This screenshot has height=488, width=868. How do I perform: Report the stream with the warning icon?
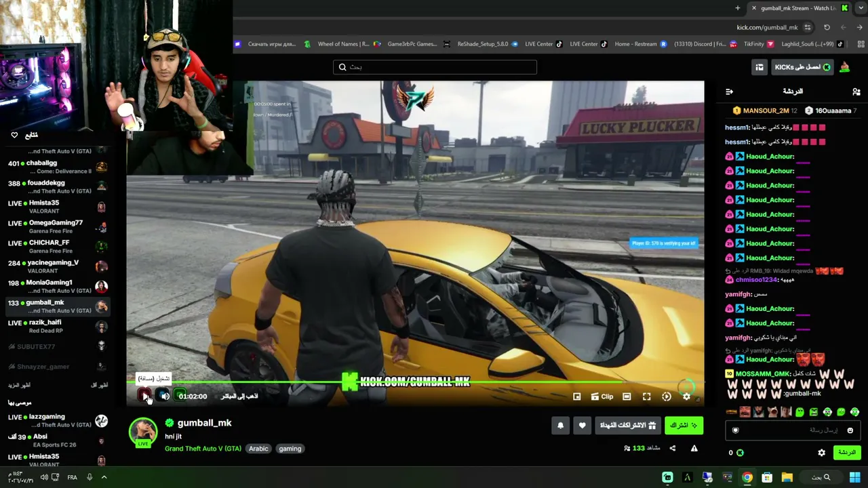coord(694,448)
